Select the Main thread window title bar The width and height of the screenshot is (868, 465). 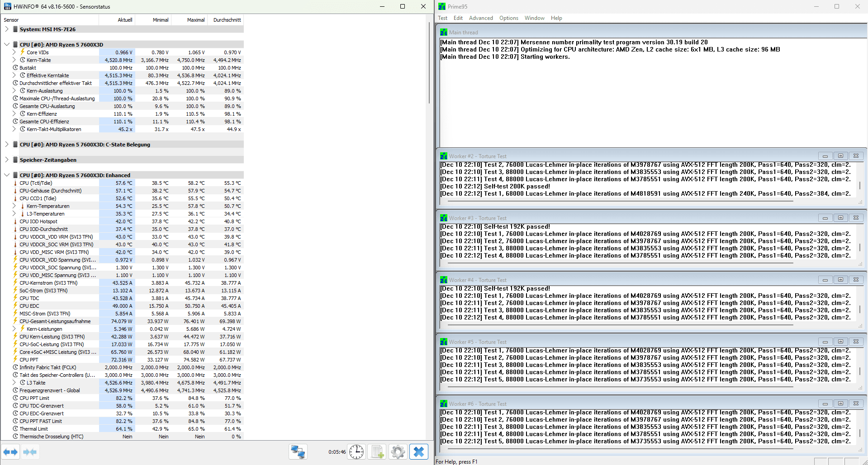click(651, 33)
